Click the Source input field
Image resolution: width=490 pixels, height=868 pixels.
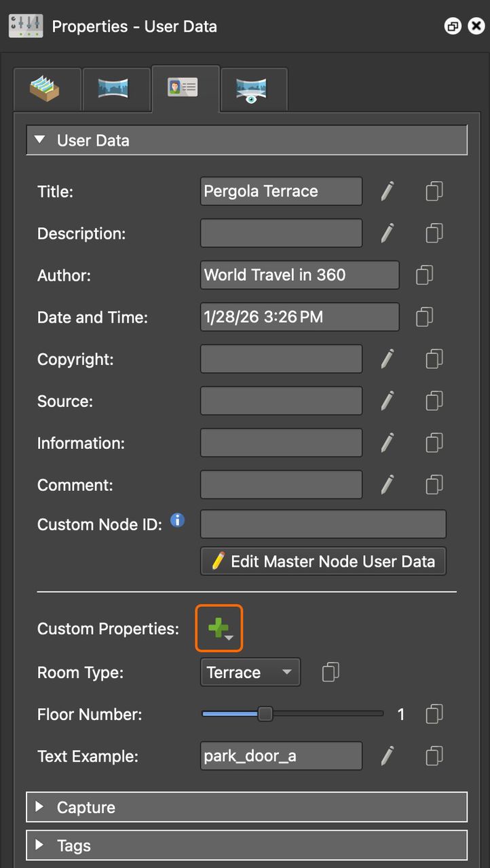pos(281,401)
